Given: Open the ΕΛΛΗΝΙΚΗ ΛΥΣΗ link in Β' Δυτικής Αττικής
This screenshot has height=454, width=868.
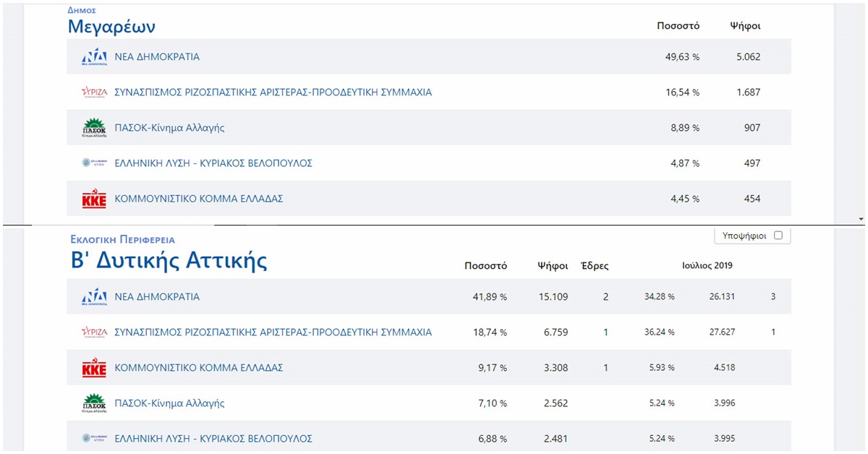Looking at the screenshot, I should coord(213,439).
